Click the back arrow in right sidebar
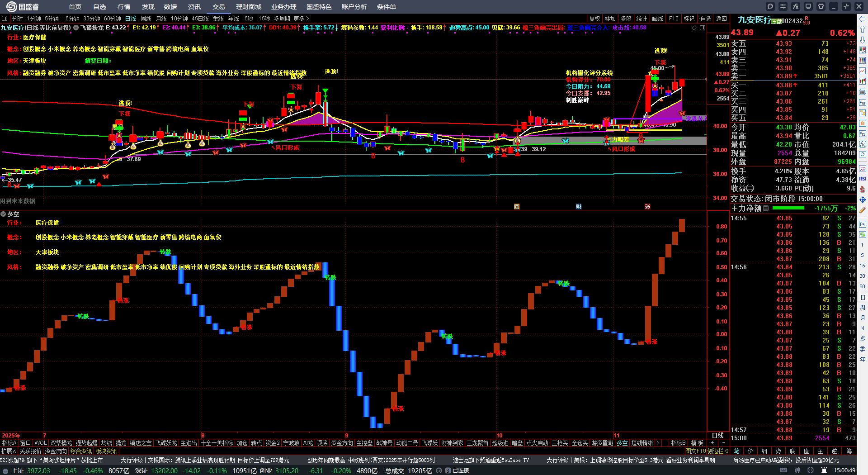The width and height of the screenshot is (868, 475). pyautogui.click(x=863, y=19)
